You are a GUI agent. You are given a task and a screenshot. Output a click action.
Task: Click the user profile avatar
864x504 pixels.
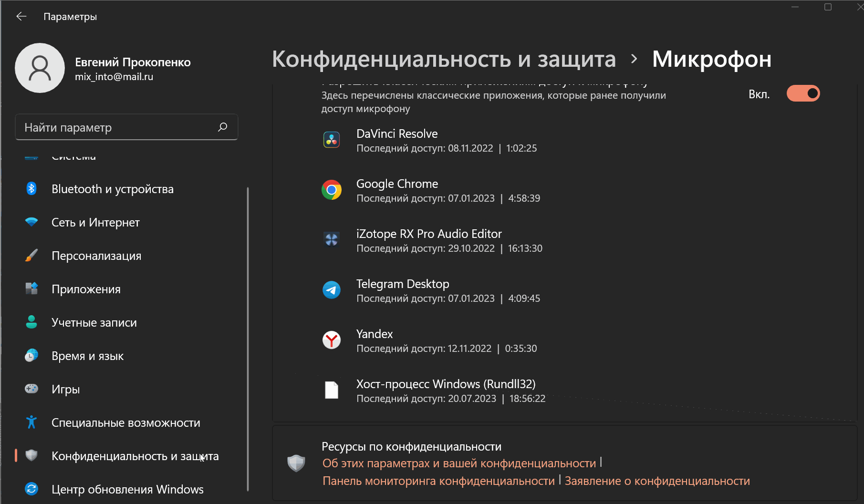click(40, 68)
